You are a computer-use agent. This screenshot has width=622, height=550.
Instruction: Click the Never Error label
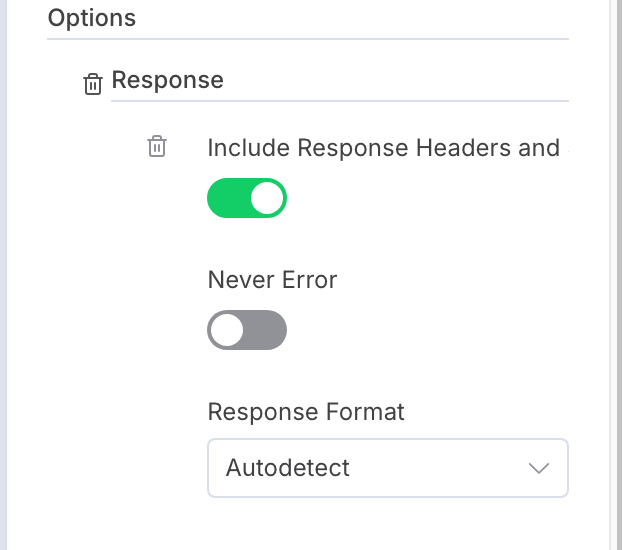tap(272, 280)
